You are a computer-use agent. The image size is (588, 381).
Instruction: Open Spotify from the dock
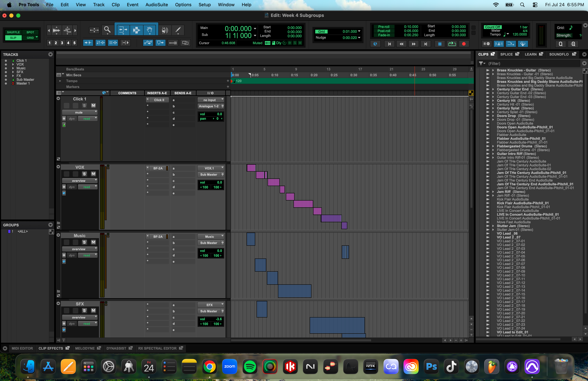[x=250, y=366]
